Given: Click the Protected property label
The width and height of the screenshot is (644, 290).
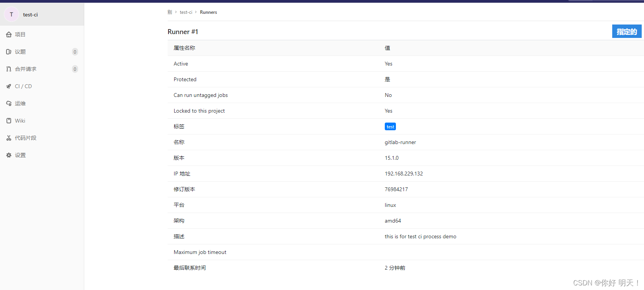Looking at the screenshot, I should [185, 79].
